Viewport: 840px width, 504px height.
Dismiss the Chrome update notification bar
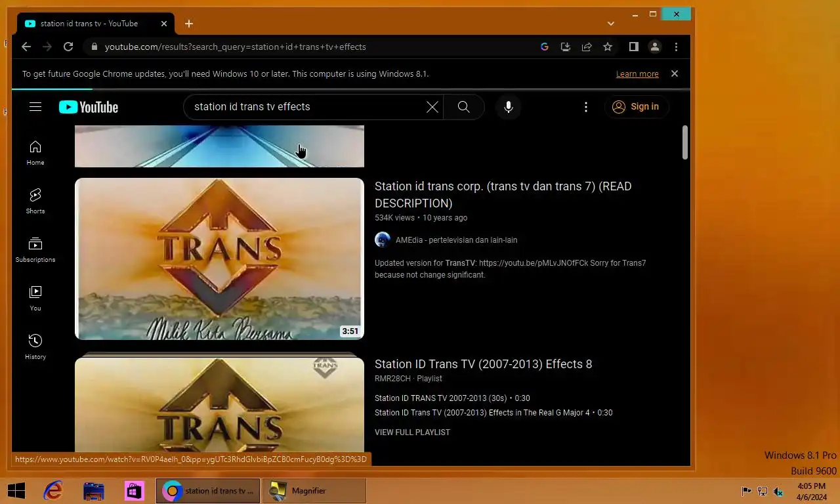tap(675, 73)
